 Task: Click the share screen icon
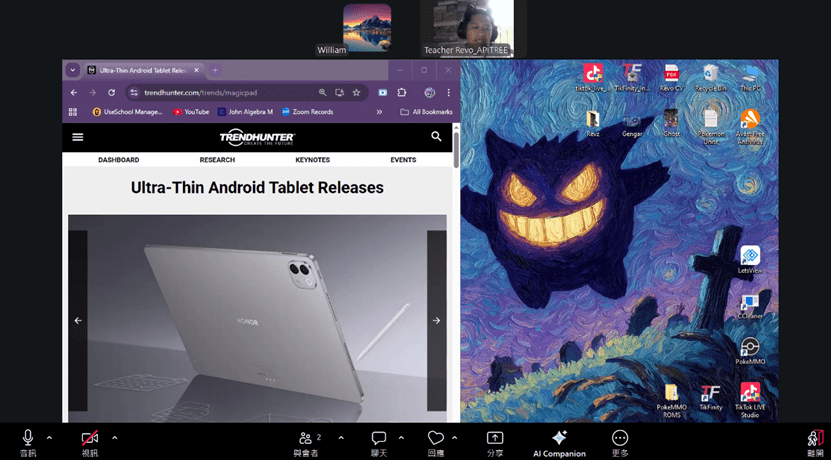coord(495,438)
